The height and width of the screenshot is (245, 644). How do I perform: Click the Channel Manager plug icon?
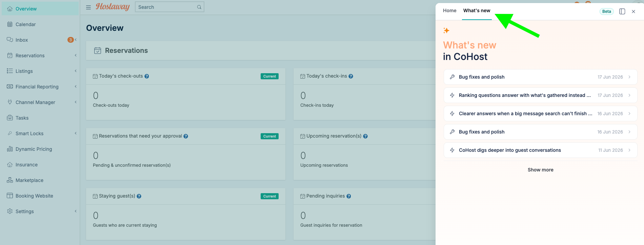pos(10,102)
